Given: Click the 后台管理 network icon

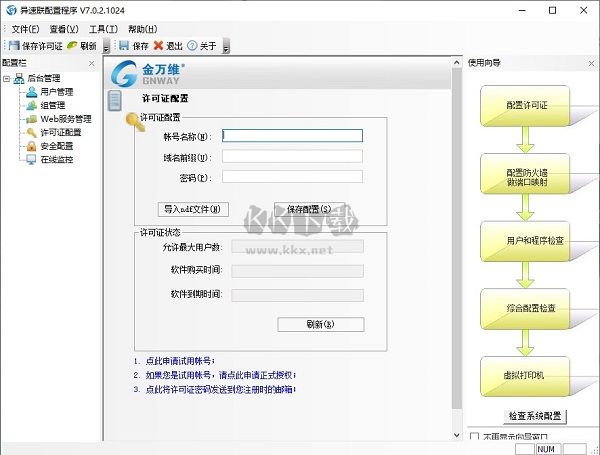Looking at the screenshot, I should [x=19, y=78].
